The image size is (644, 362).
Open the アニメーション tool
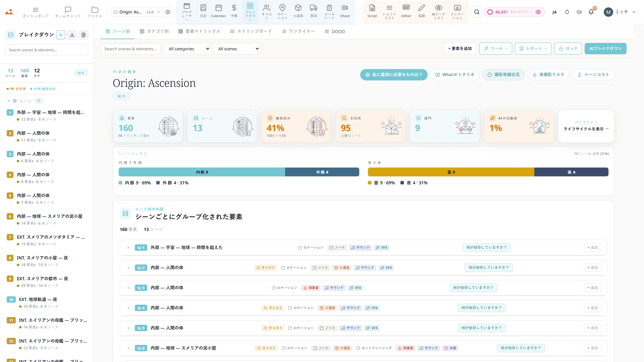pos(458,12)
